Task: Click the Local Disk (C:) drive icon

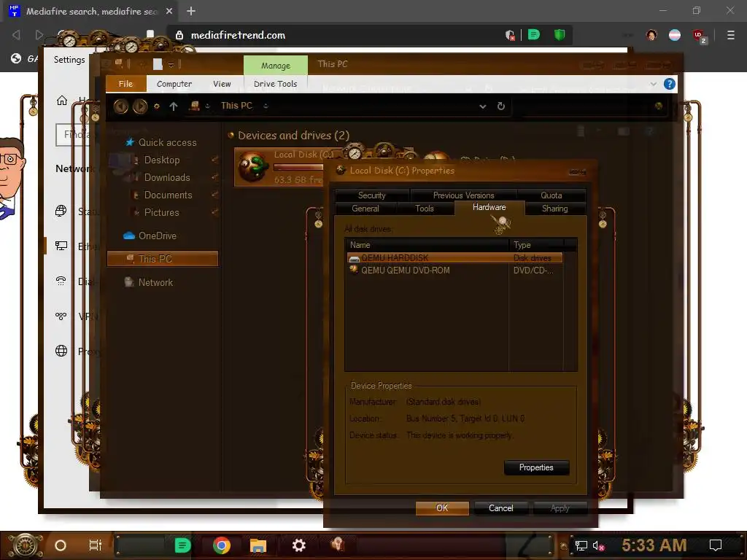Action: (253, 167)
